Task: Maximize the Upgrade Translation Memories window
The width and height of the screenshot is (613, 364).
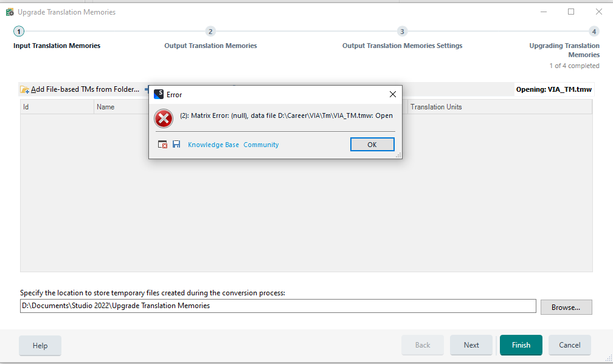Action: [571, 12]
